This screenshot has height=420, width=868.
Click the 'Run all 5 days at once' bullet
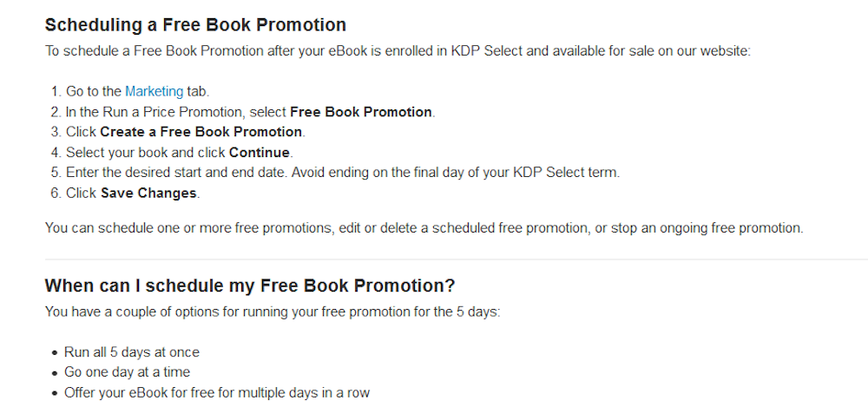132,352
